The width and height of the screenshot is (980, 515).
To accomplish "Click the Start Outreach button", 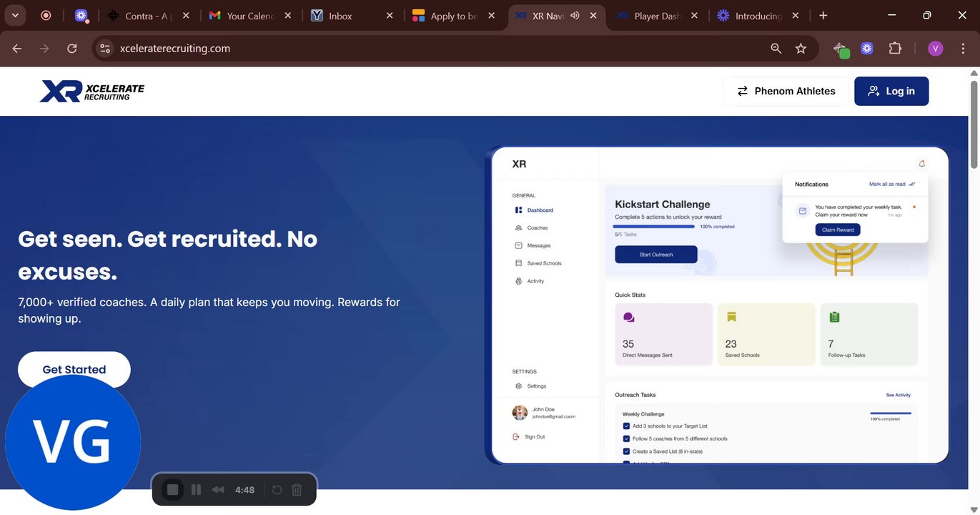I will 656,255.
